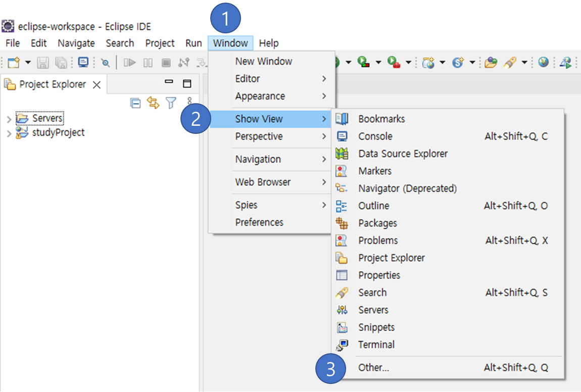Open the Project menu
Screen dimensions: 581x392
(x=160, y=43)
